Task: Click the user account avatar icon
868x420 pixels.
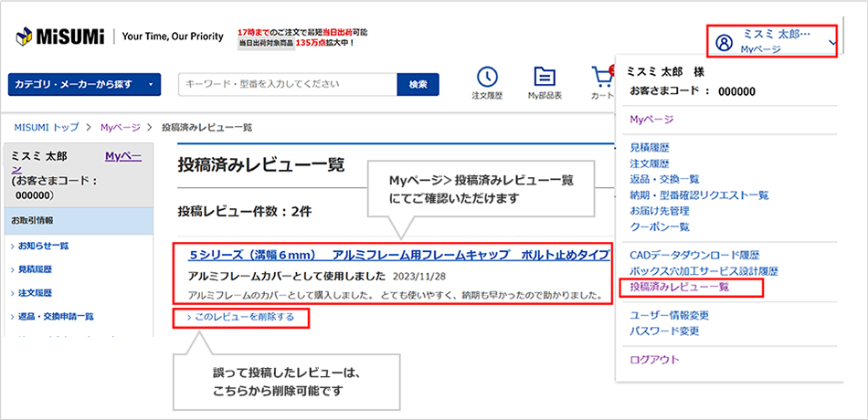Action: pos(724,42)
